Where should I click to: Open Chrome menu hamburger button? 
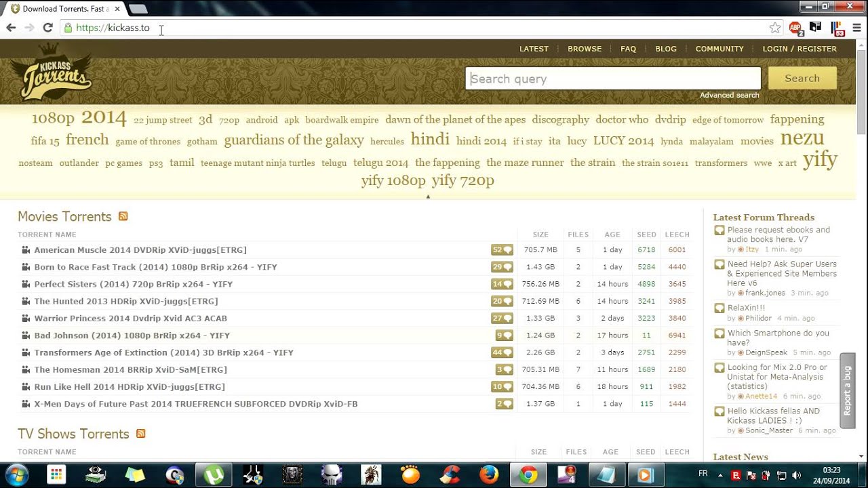[856, 28]
